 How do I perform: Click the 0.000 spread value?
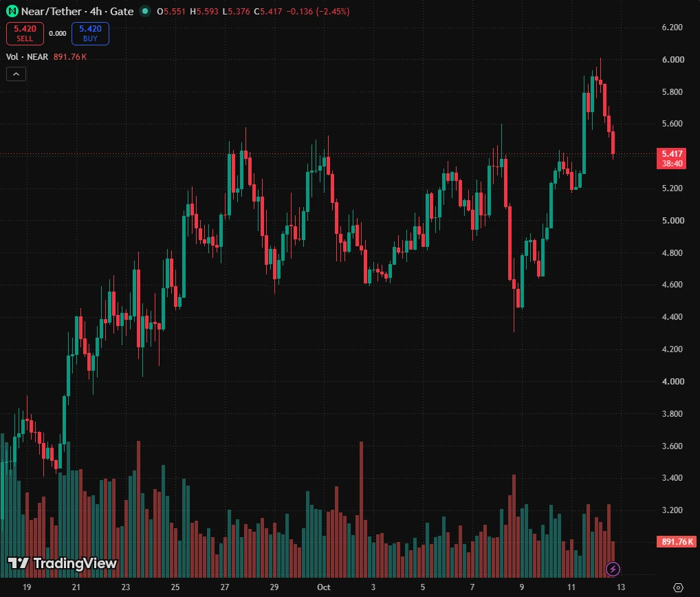[58, 34]
